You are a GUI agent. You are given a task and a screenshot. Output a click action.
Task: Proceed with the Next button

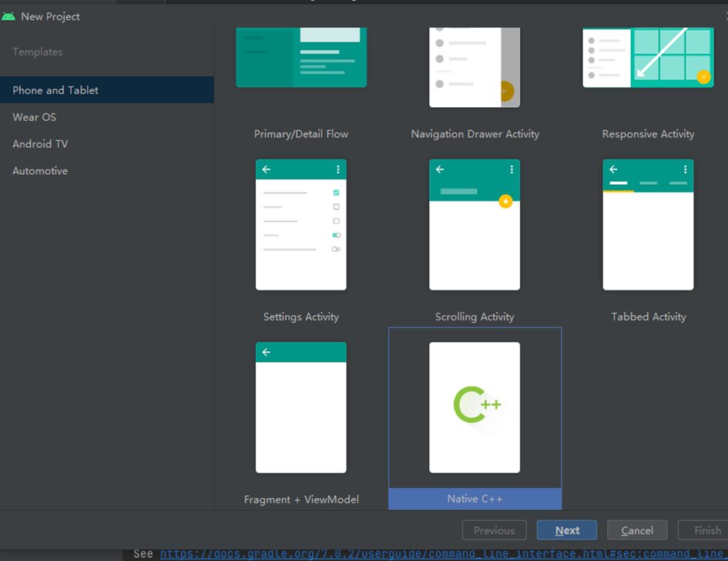pyautogui.click(x=567, y=530)
